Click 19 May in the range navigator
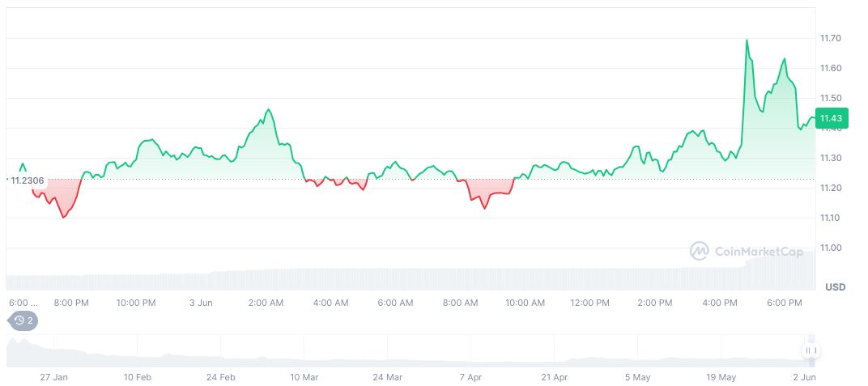The width and height of the screenshot is (868, 386). coord(721,377)
